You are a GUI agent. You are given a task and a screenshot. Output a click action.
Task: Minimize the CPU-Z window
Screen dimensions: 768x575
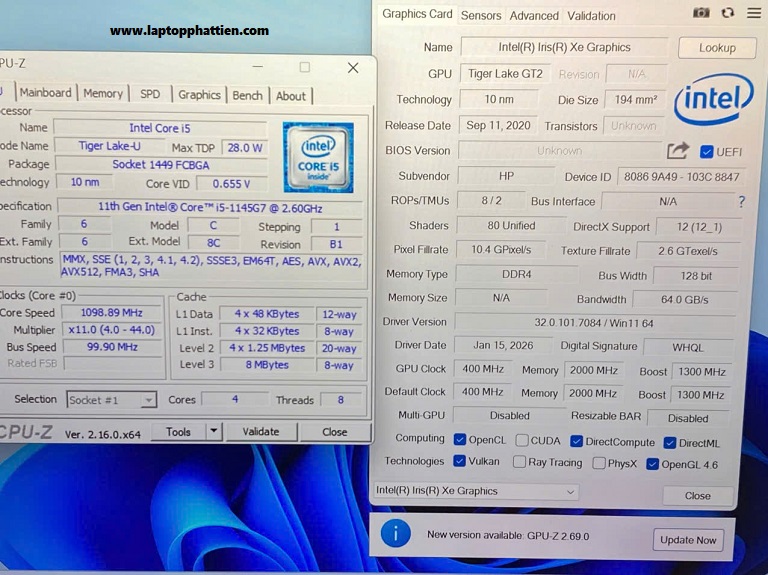pos(258,66)
